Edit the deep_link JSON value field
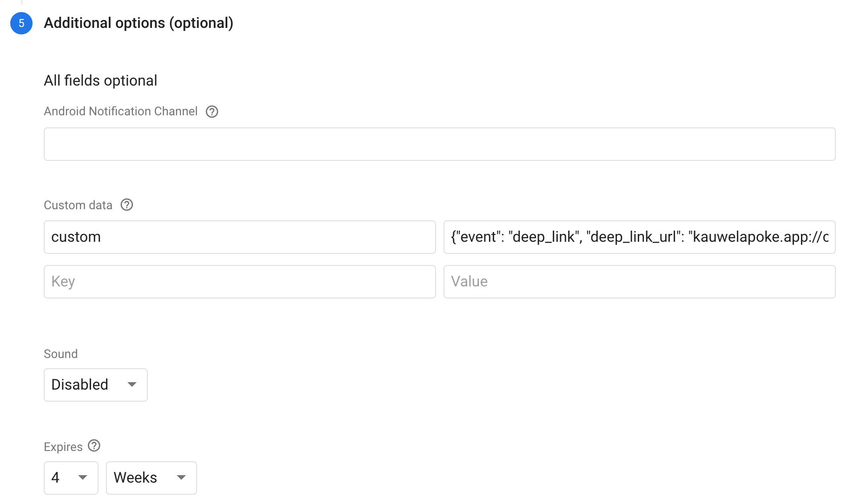Image resolution: width=847 pixels, height=504 pixels. (639, 237)
